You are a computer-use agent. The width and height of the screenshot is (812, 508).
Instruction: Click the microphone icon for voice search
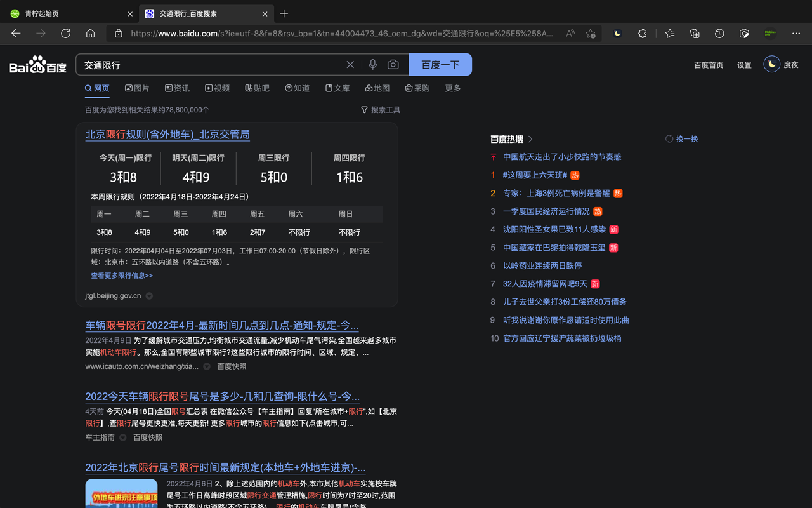tap(373, 63)
